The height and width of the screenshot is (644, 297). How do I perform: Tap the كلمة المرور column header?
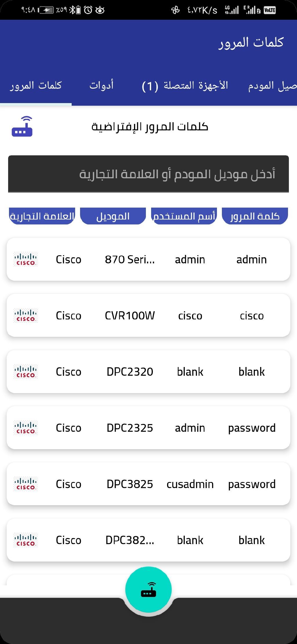point(255,216)
